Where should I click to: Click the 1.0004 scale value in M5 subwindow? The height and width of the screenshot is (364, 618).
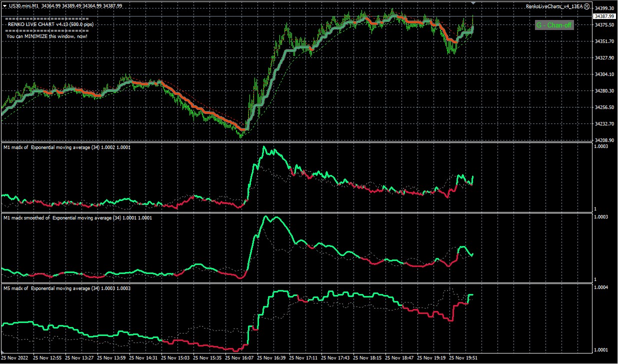(x=602, y=287)
